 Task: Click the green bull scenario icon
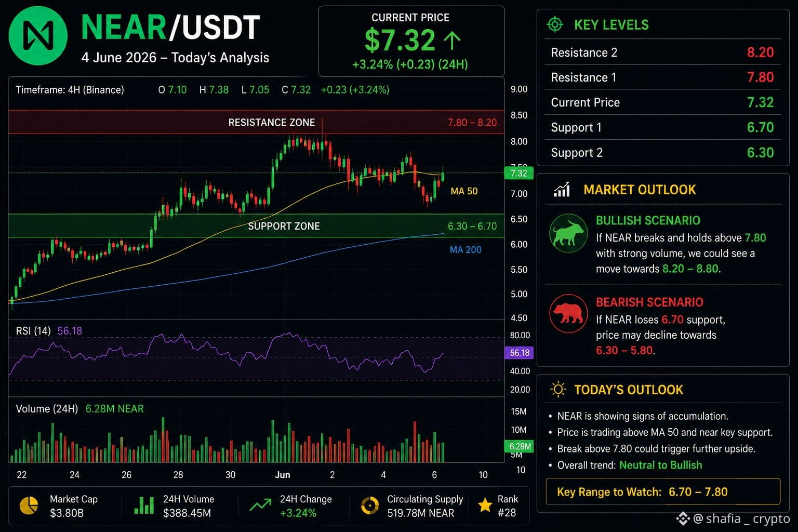[x=568, y=233]
